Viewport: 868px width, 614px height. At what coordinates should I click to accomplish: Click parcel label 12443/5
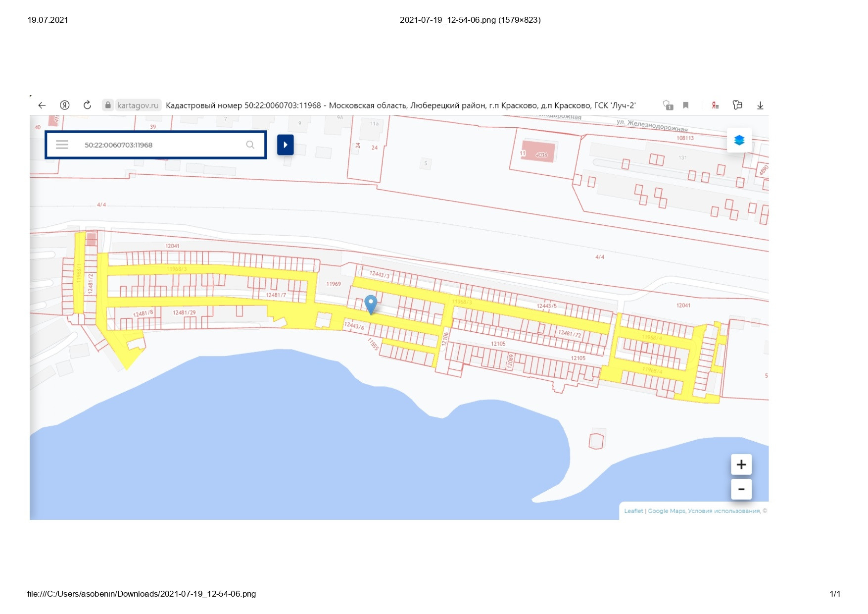click(x=547, y=306)
